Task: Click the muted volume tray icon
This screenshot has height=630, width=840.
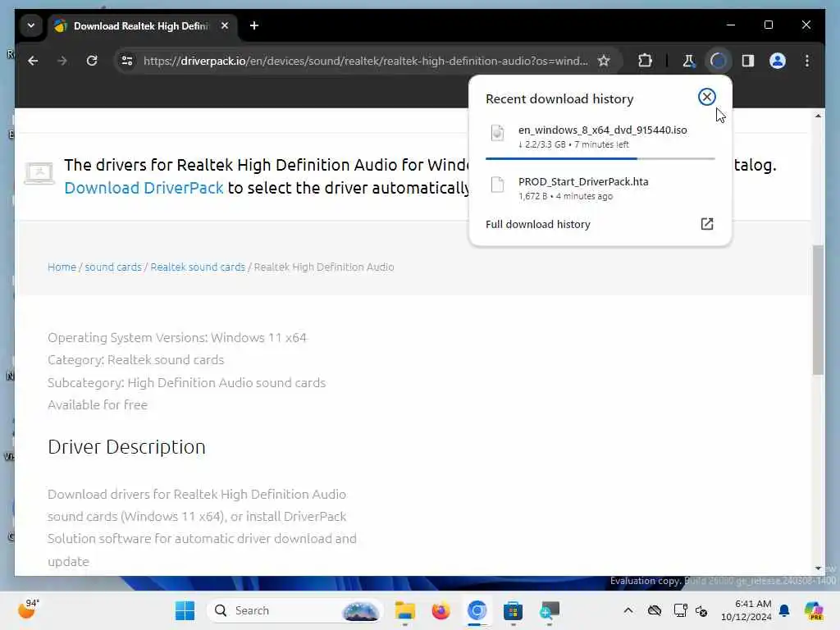Action: tap(701, 610)
